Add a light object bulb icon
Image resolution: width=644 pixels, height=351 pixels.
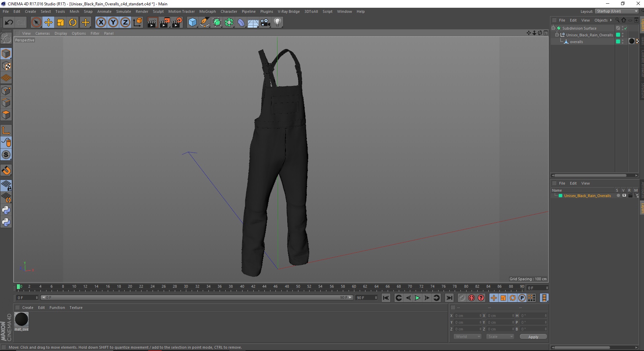[278, 23]
